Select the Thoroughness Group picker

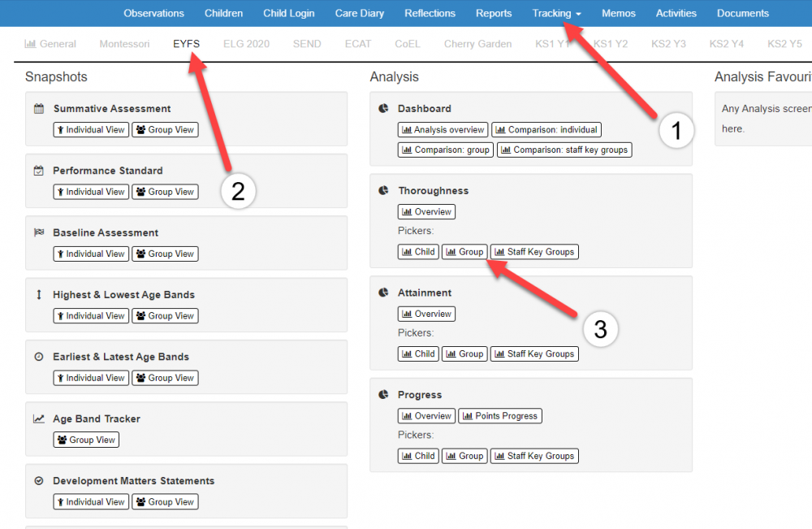click(x=464, y=252)
